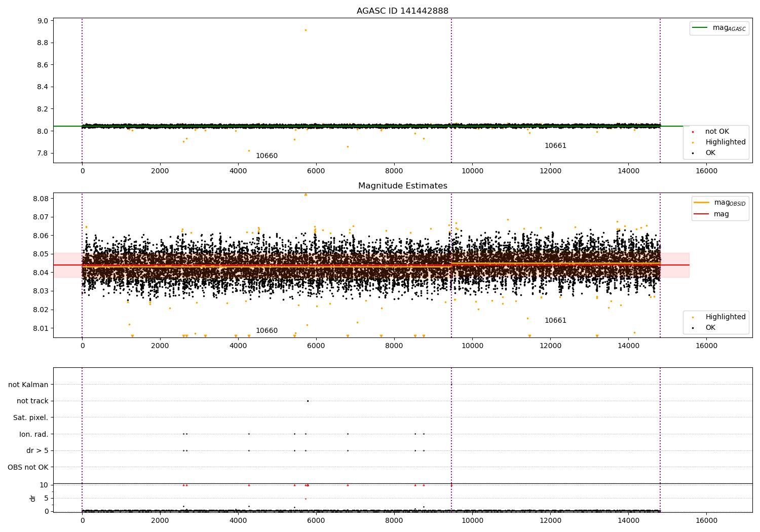The height and width of the screenshot is (532, 760).
Task: Click the green line swatch in mag AGASC legend
Action: tap(700, 28)
